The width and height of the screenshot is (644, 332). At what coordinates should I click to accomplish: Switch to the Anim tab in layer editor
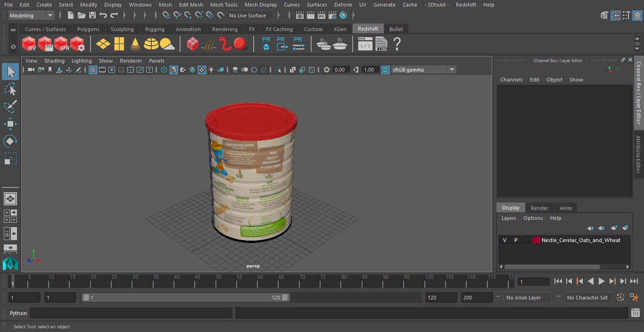(565, 208)
